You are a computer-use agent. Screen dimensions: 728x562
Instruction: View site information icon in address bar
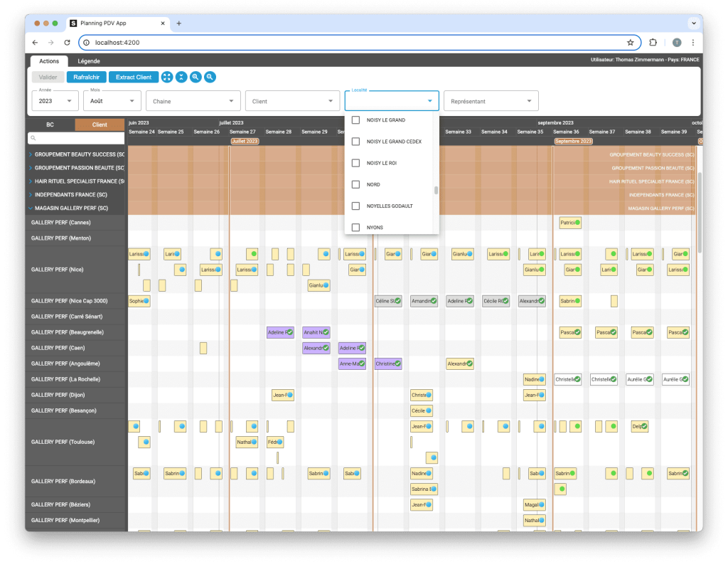86,42
